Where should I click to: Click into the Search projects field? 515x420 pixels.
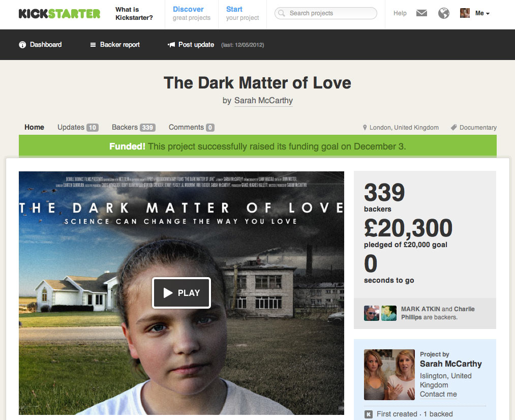point(326,13)
